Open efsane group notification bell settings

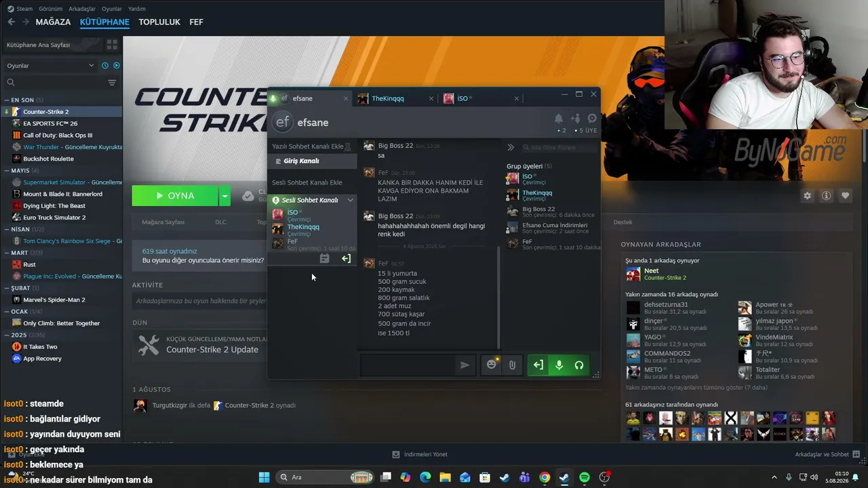pos(559,119)
